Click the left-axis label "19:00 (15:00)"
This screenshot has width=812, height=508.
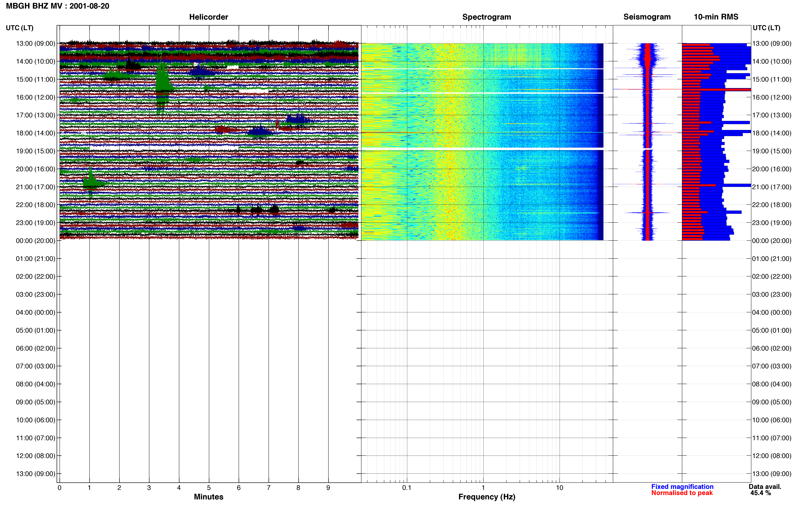click(36, 151)
